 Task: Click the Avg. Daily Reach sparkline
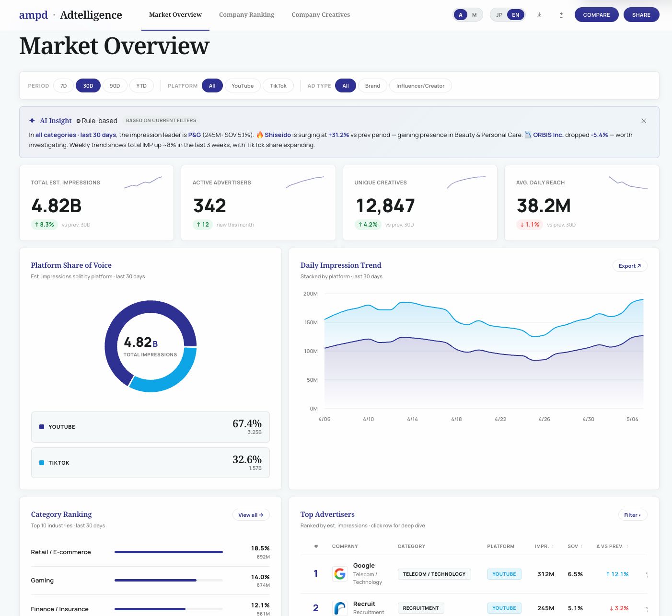(628, 183)
